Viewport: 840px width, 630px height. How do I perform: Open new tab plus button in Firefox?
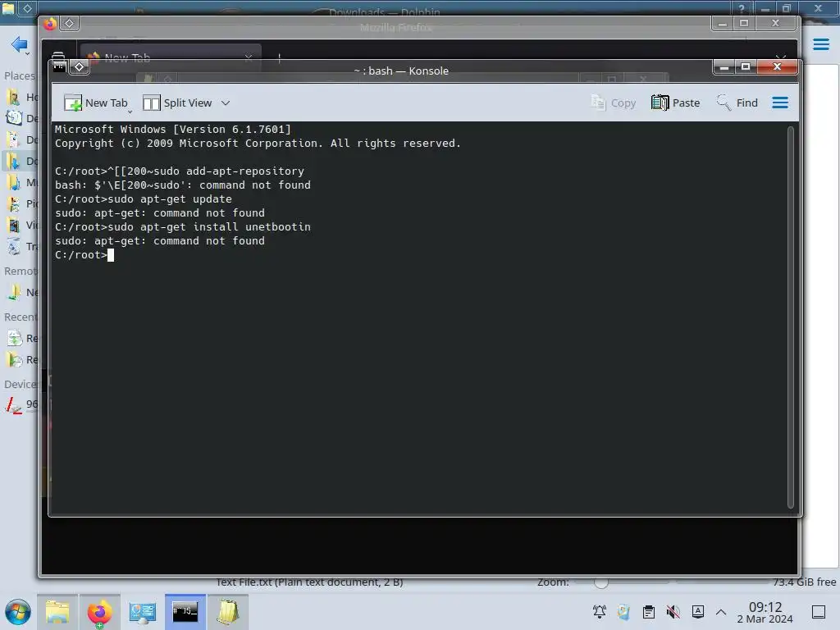pyautogui.click(x=279, y=57)
